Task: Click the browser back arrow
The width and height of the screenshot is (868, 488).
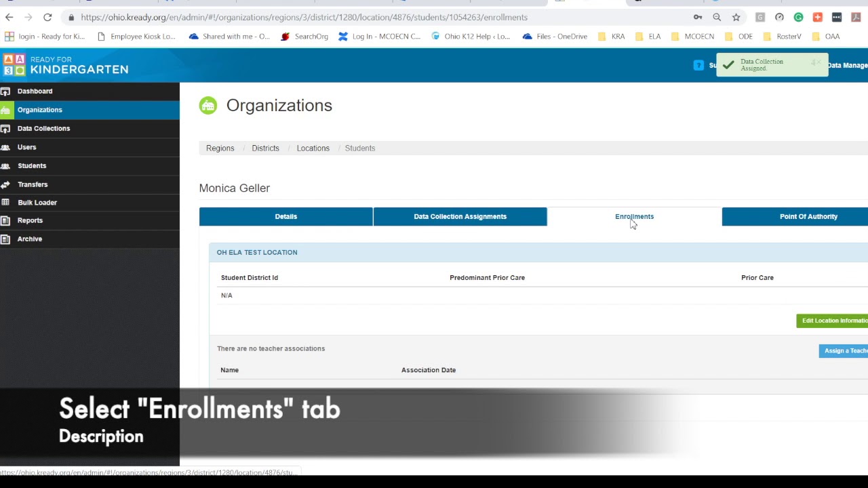Action: (9, 17)
